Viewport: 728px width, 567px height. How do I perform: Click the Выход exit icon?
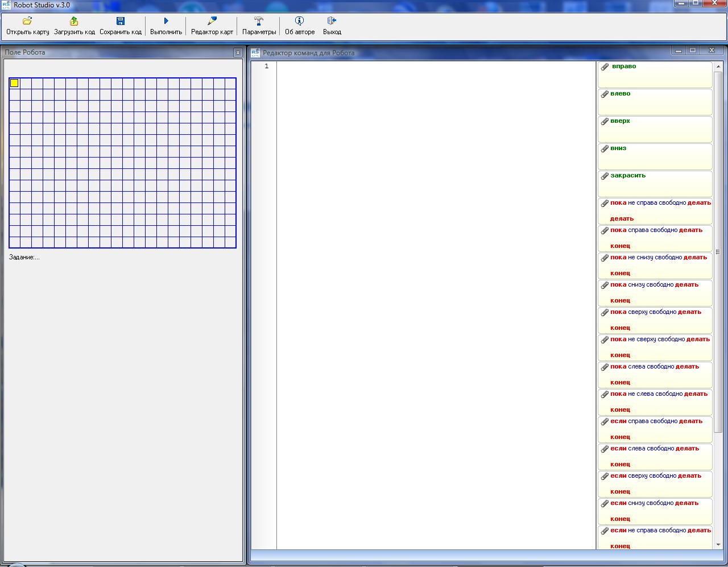point(332,21)
